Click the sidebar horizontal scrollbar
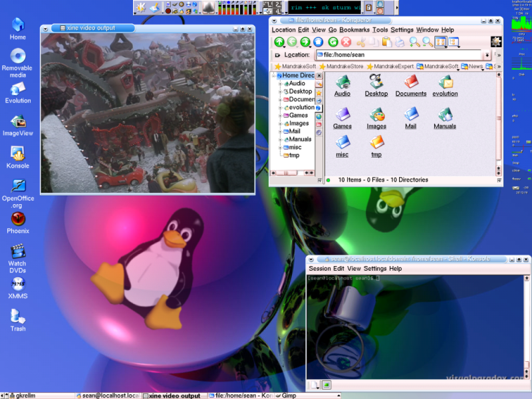 click(x=292, y=173)
